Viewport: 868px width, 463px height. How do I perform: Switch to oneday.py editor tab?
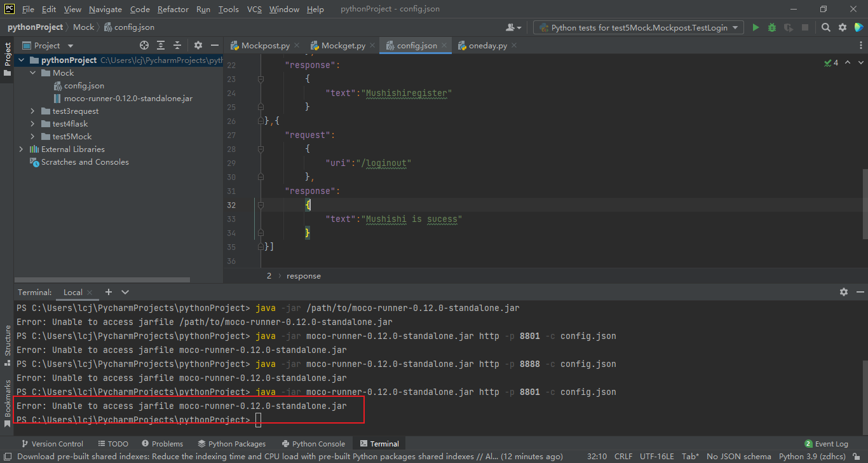(x=487, y=46)
